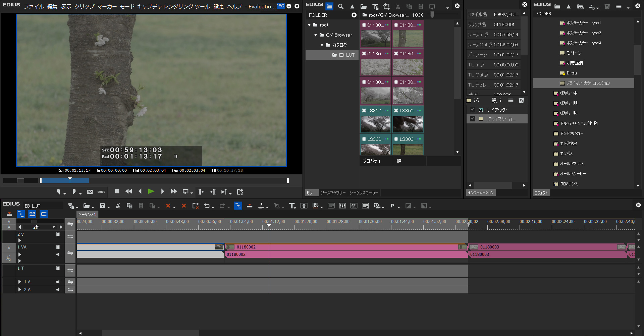Disable the プライマリーカ... effect checkbox

click(x=473, y=119)
